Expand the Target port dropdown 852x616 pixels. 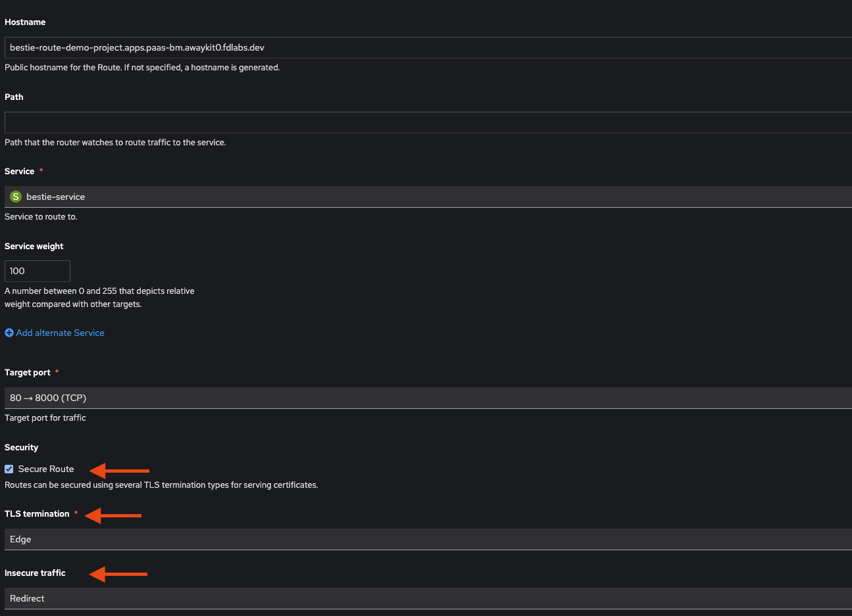pyautogui.click(x=428, y=398)
